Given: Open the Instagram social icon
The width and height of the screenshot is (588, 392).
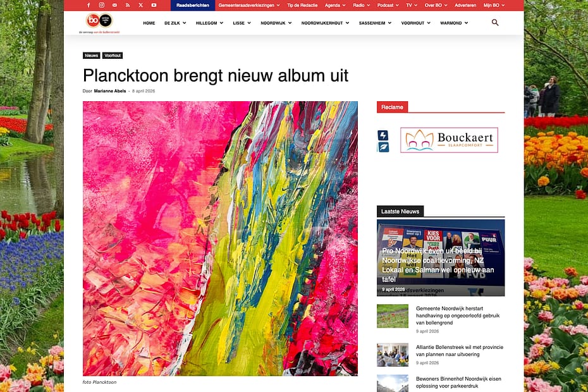Looking at the screenshot, I should pos(102,5).
